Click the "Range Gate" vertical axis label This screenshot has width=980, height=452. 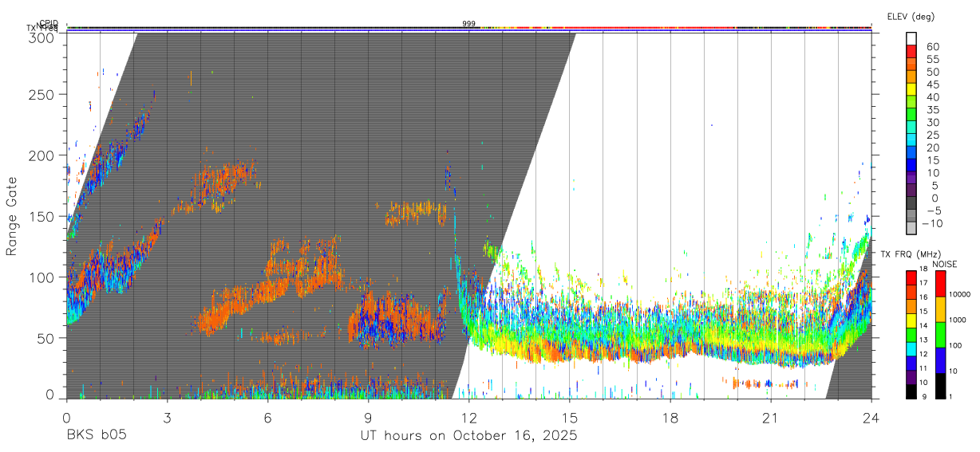tap(12, 215)
